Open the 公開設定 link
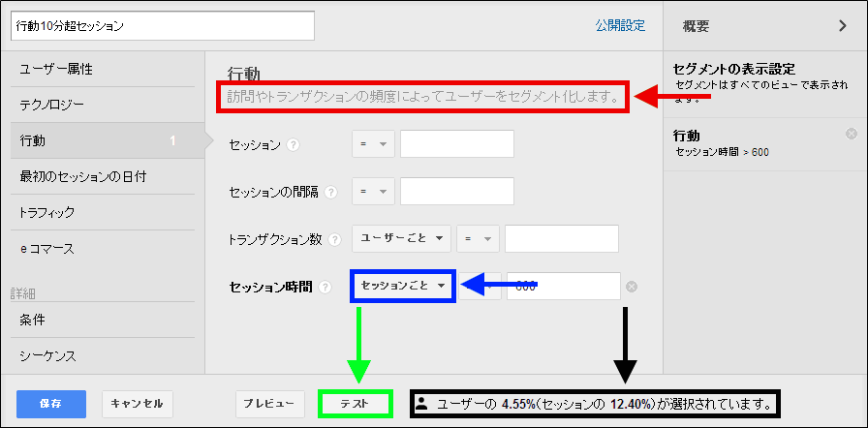The height and width of the screenshot is (428, 868). click(621, 25)
